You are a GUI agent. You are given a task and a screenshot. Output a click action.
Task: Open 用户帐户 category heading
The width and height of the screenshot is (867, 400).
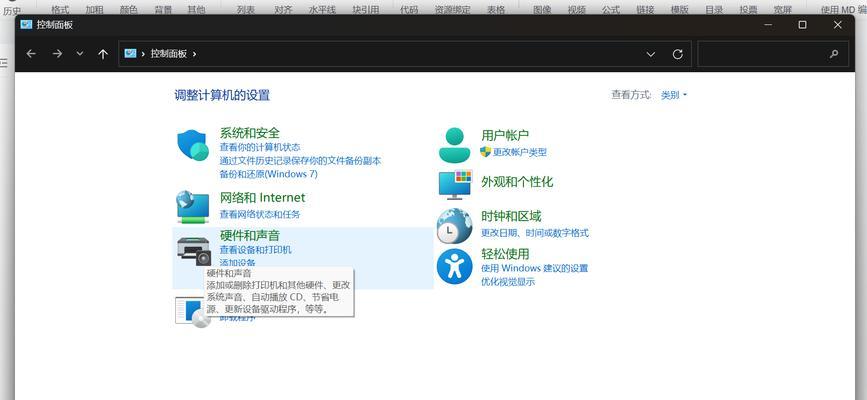505,135
